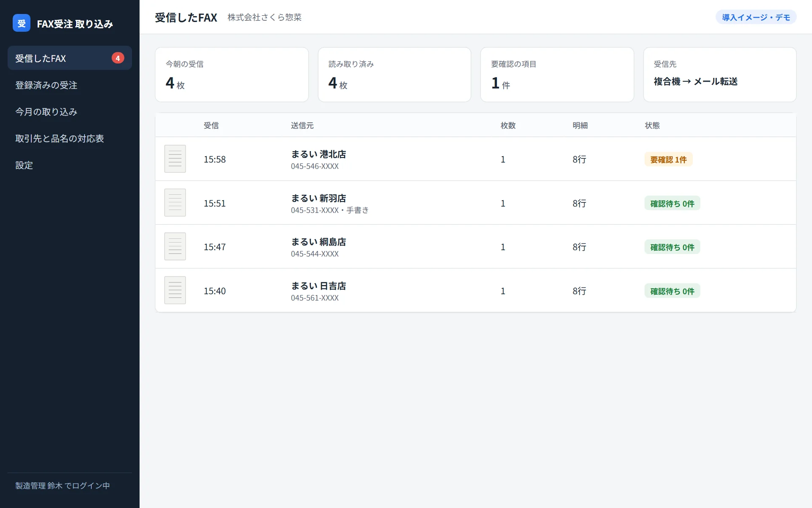The width and height of the screenshot is (812, 508).
Task: Select sender まるい 綱島店
Action: tap(318, 242)
